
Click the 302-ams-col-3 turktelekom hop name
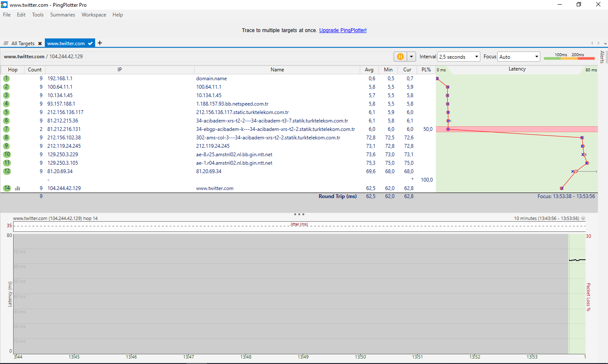268,138
